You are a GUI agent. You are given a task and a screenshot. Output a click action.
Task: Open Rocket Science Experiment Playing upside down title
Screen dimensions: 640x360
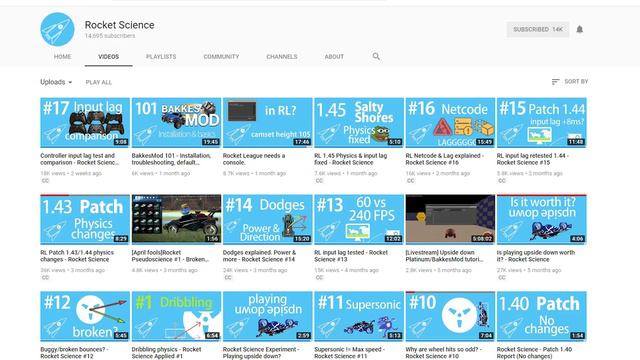coord(260,353)
